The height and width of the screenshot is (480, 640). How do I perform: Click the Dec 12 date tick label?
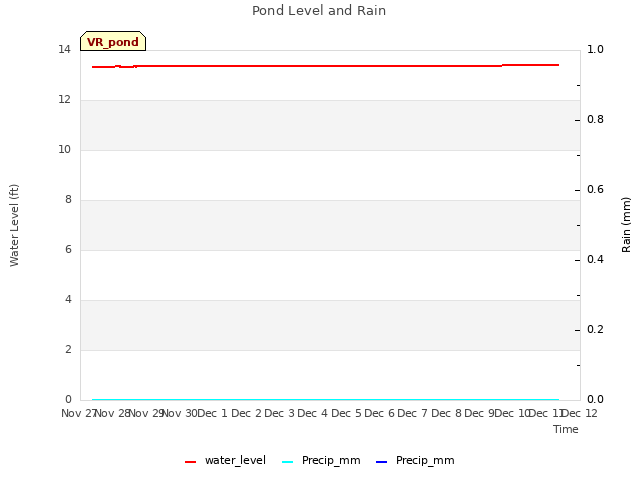580,413
